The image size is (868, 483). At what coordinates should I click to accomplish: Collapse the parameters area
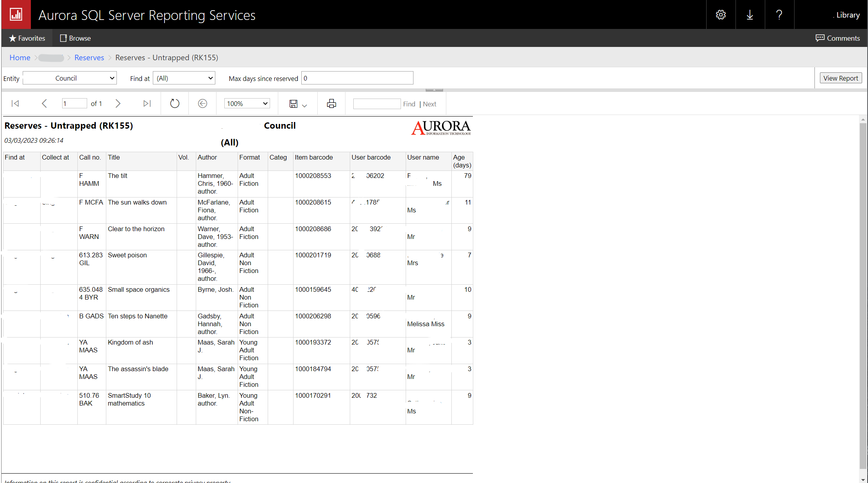tap(434, 90)
